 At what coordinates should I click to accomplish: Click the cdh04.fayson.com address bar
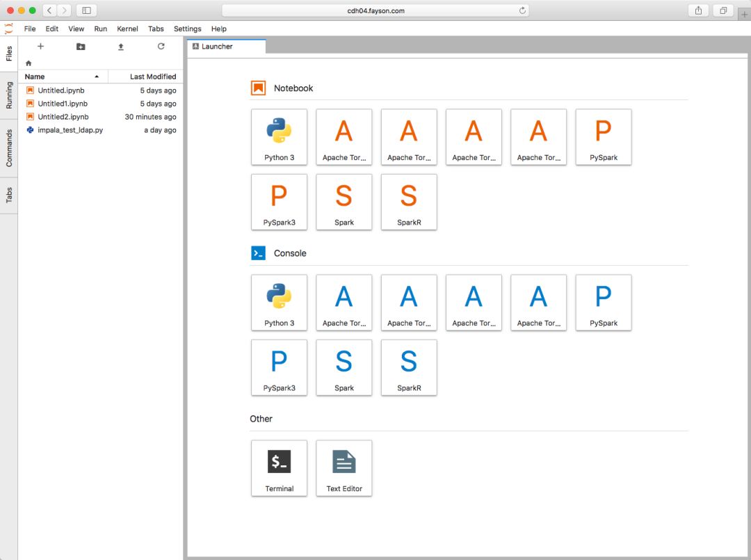pos(375,10)
